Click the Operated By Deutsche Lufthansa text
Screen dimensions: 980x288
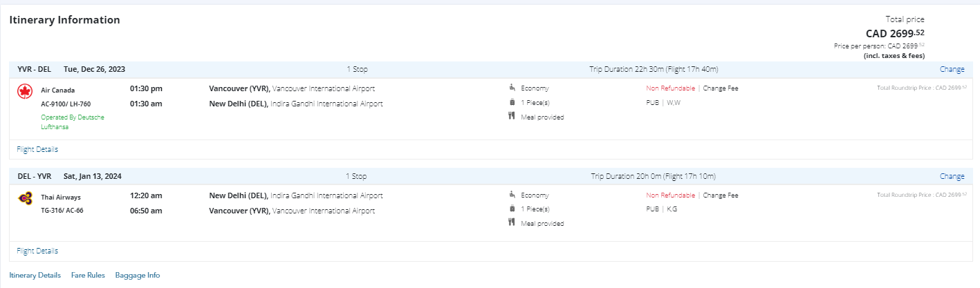coord(73,122)
